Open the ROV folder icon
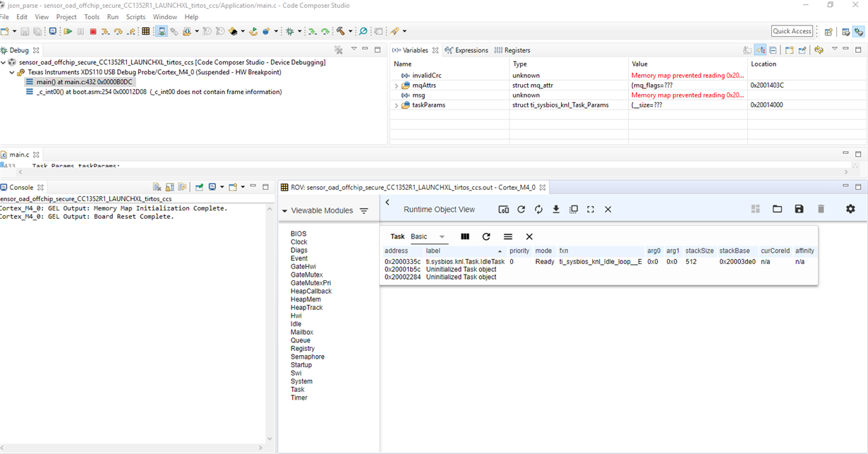 click(x=777, y=209)
